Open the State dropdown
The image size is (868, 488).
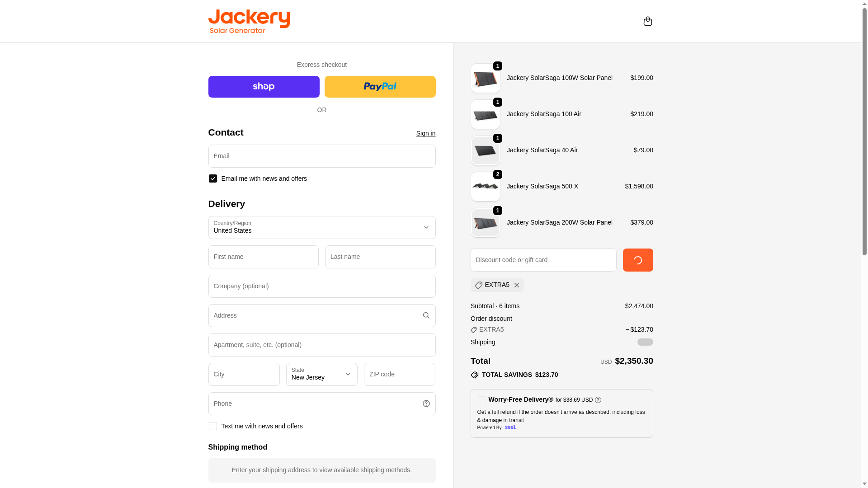(321, 374)
